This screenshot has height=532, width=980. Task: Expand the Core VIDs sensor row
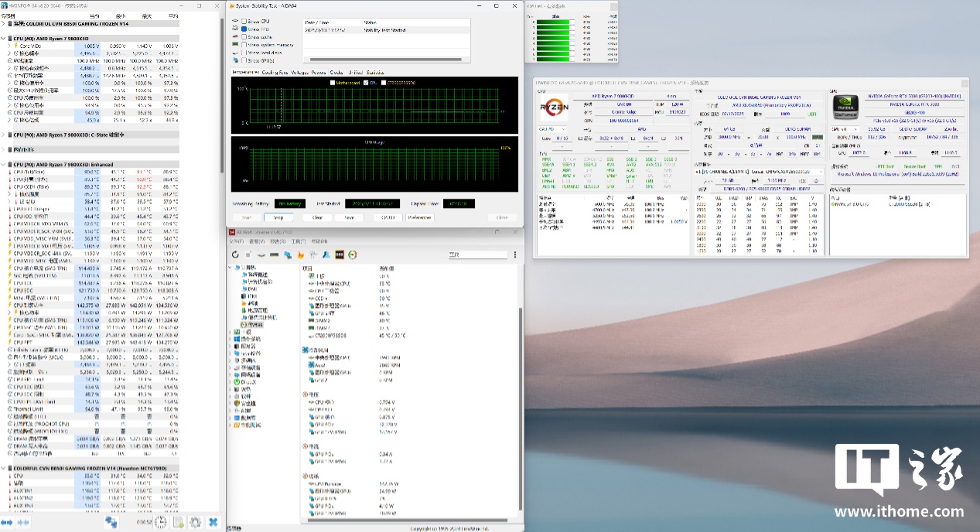tap(9, 46)
